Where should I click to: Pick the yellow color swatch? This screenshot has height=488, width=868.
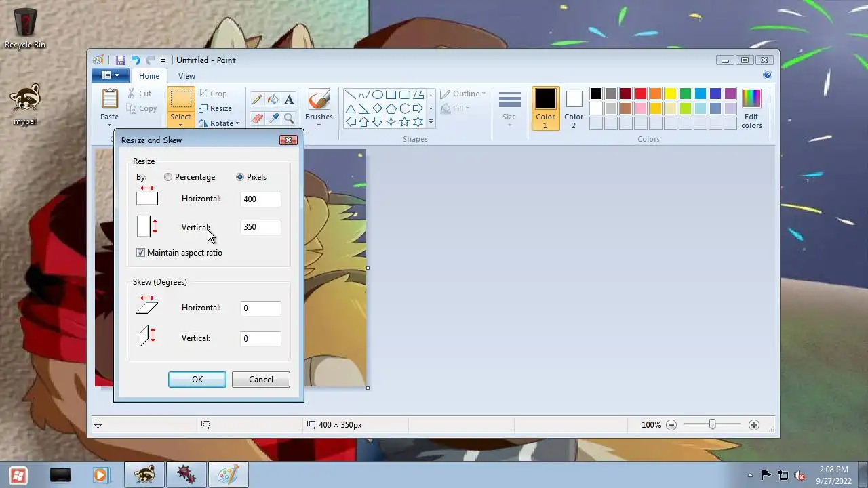[x=671, y=94]
